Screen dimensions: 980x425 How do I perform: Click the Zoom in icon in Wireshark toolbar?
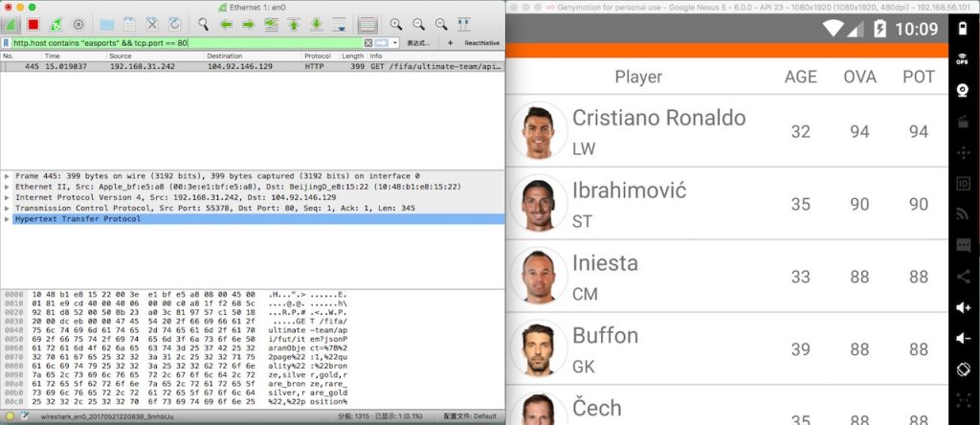pyautogui.click(x=396, y=24)
